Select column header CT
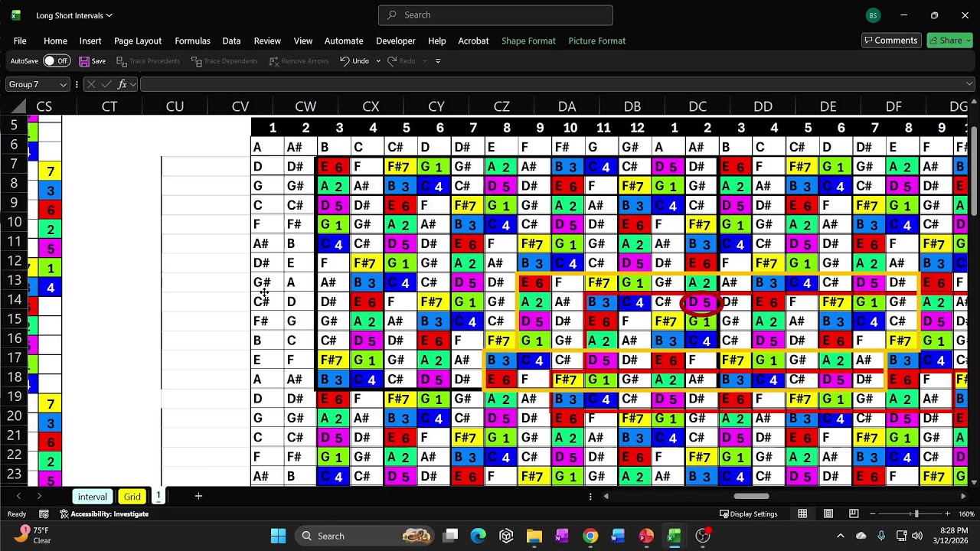The height and width of the screenshot is (551, 980). point(109,107)
